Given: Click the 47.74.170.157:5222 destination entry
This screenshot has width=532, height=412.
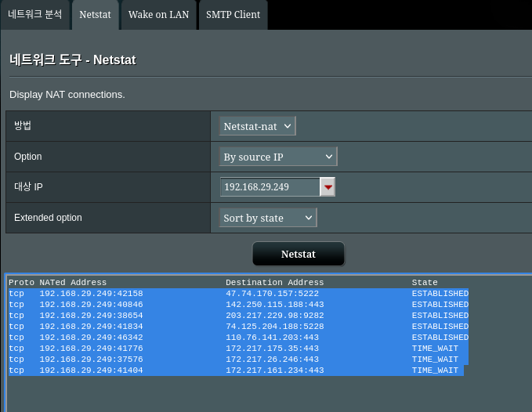Looking at the screenshot, I should click(x=273, y=293).
